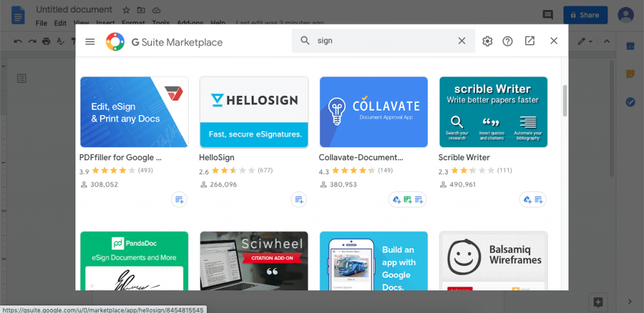Click the Spell check toolbar icon
Viewport: 644px width, 313px height.
pyautogui.click(x=60, y=41)
